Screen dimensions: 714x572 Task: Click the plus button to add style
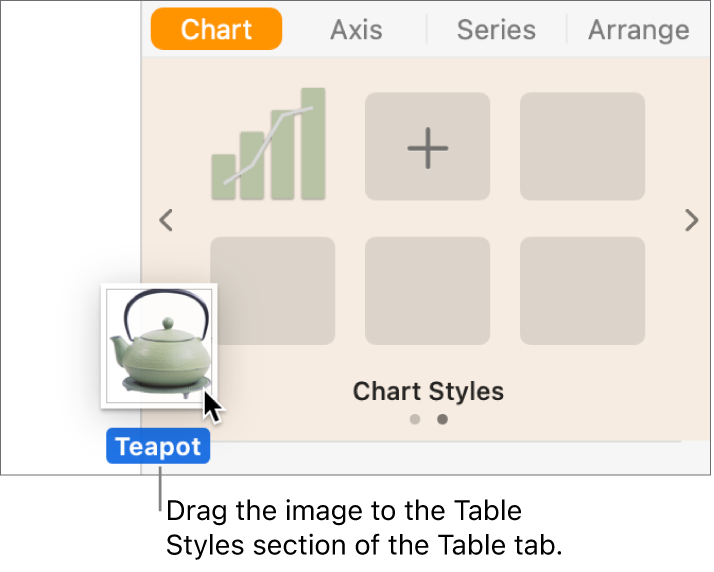(427, 146)
